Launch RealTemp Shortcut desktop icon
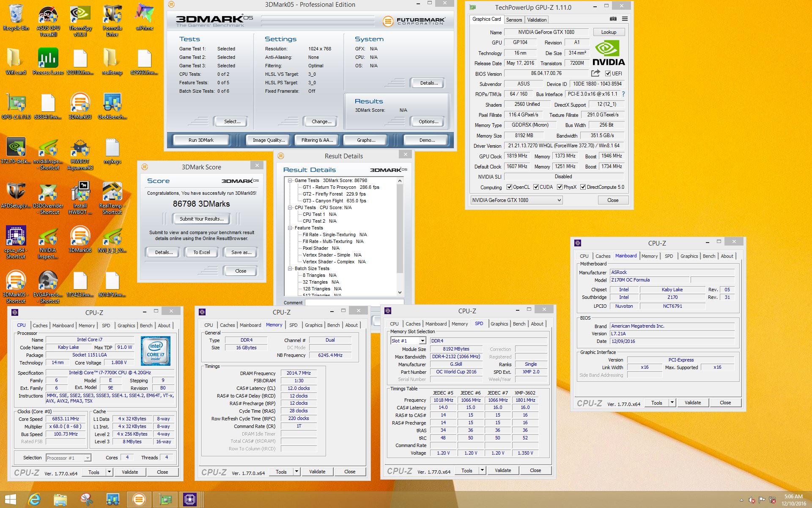 [x=112, y=198]
